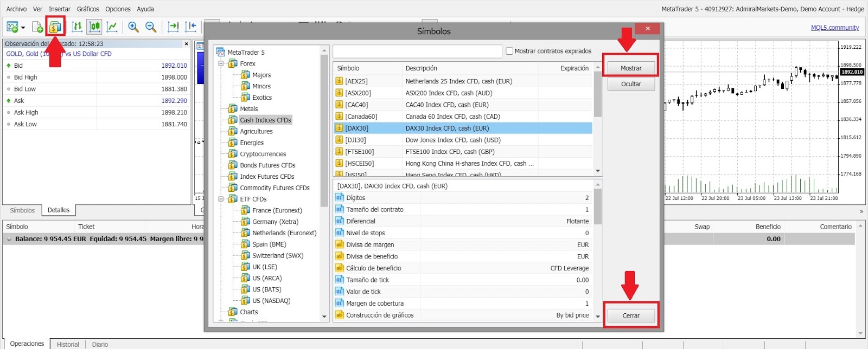The width and height of the screenshot is (868, 349).
Task: Click the symbol search input field
Action: pos(417,51)
